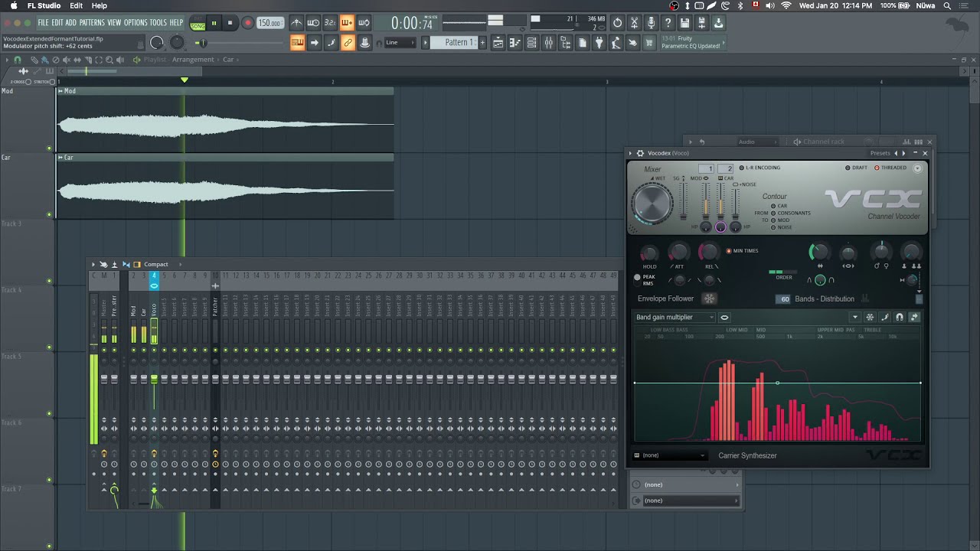
Task: Click the Envelope Follower freeze snowflake icon
Action: point(709,298)
